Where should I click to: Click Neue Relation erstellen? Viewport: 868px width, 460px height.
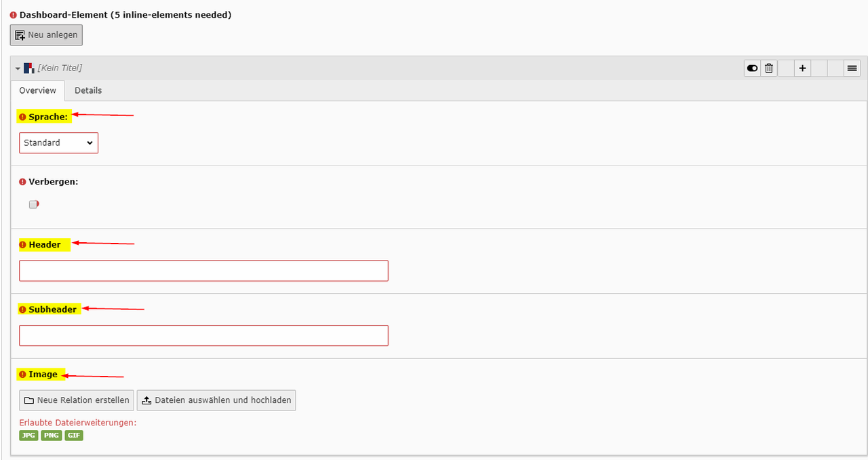click(77, 400)
